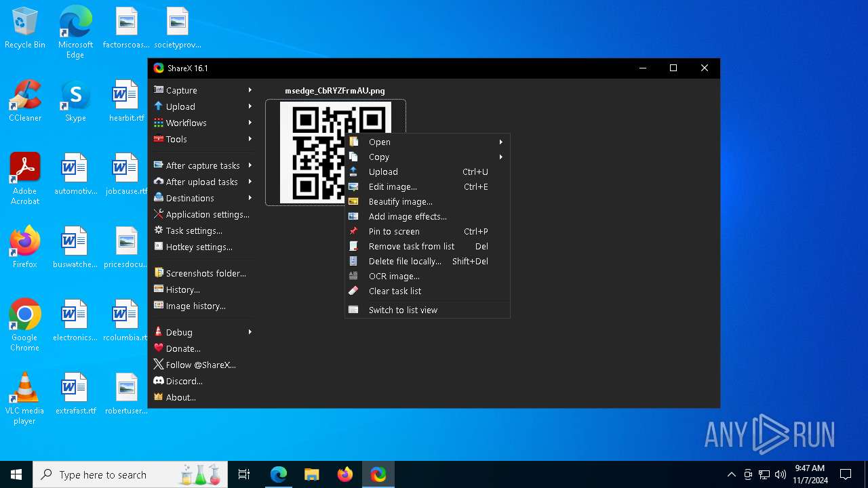This screenshot has width=868, height=488.
Task: Open Follow @ShareX... link
Action: pos(202,365)
